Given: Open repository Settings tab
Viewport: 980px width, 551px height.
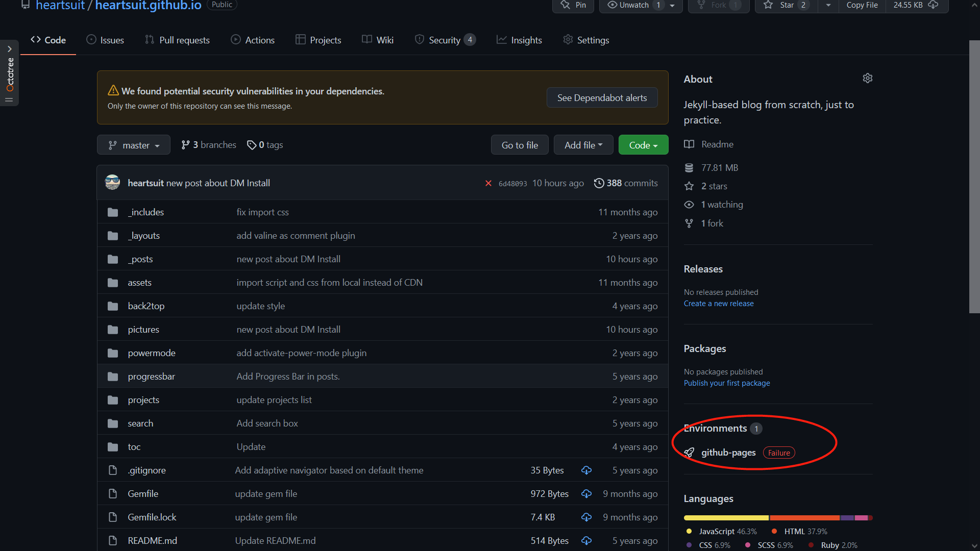Looking at the screenshot, I should tap(586, 40).
